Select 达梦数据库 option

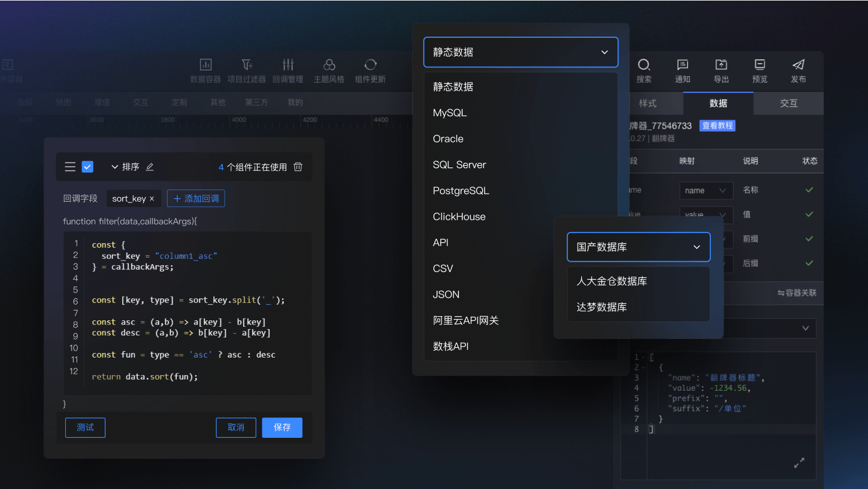(639, 307)
